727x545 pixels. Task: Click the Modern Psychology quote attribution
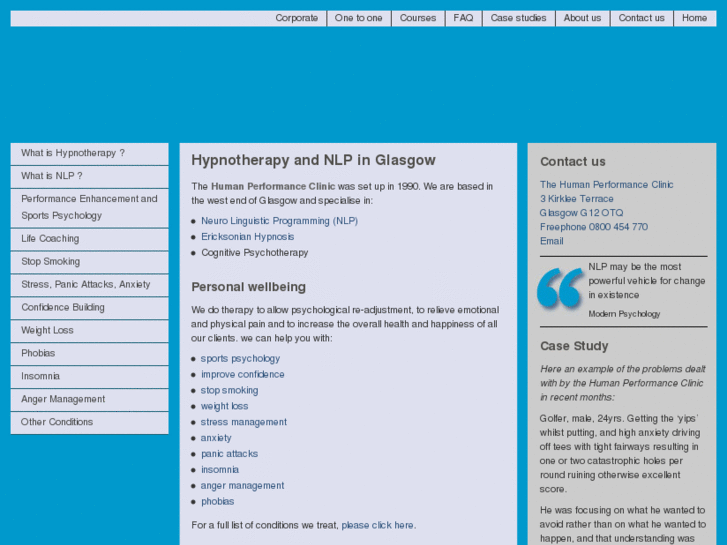pyautogui.click(x=624, y=314)
